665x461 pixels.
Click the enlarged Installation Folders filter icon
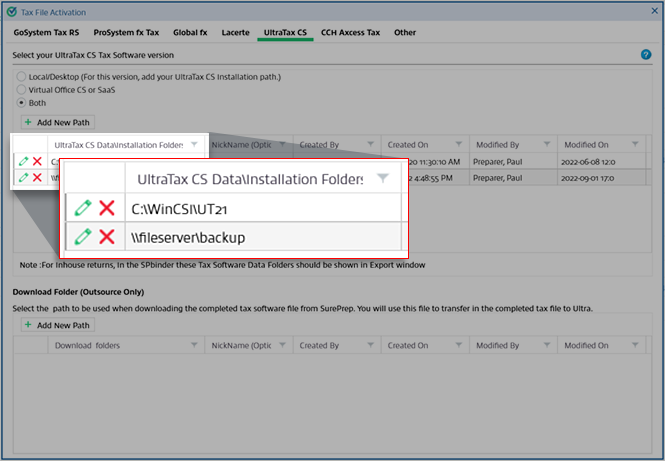[383, 178]
